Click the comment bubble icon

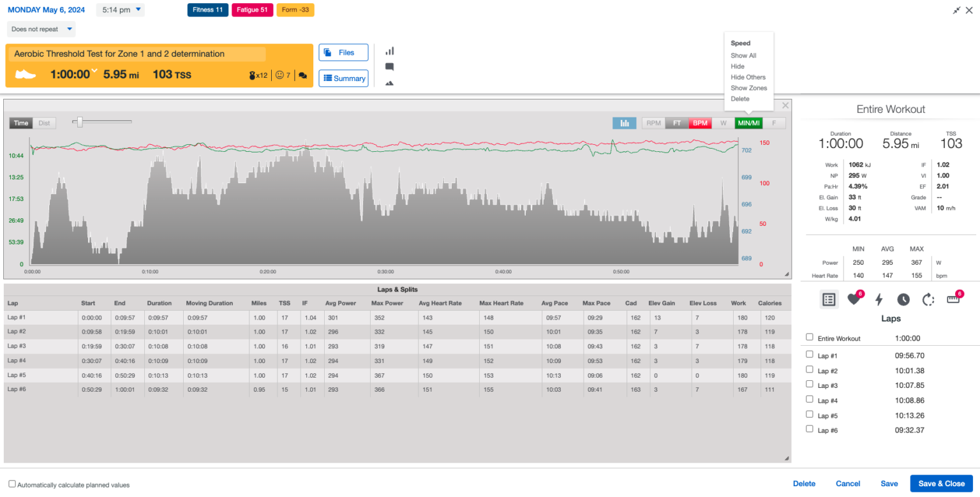pyautogui.click(x=390, y=66)
